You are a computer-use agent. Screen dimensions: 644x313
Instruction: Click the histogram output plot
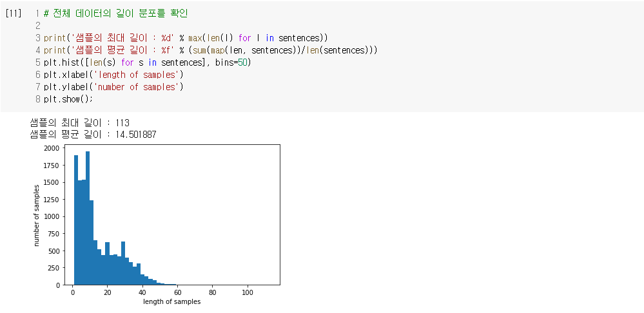pos(157,224)
